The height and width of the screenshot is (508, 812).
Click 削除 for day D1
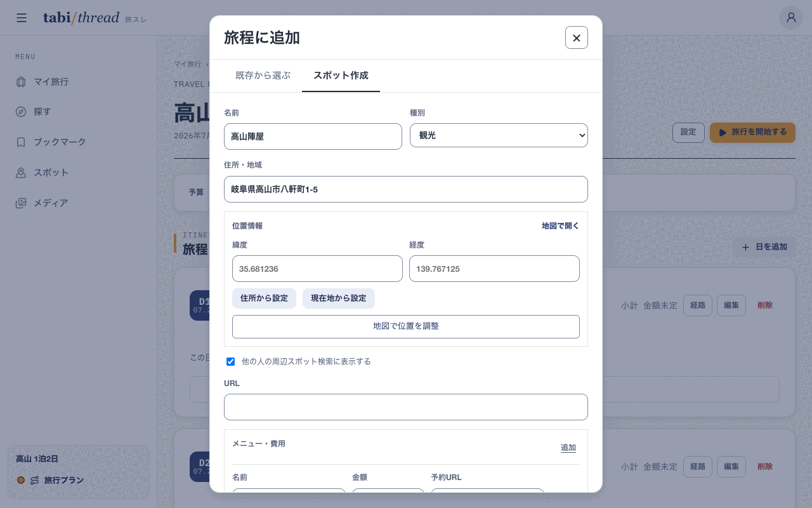pyautogui.click(x=765, y=305)
